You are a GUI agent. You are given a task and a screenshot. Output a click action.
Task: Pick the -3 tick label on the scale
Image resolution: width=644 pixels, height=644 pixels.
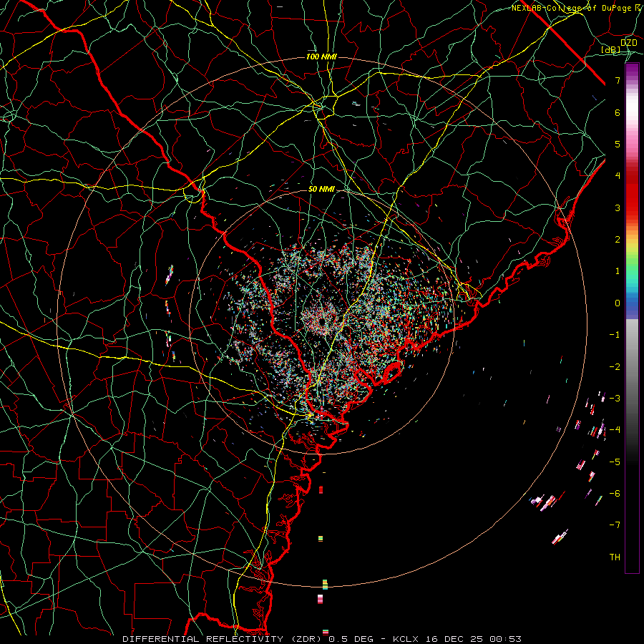615,399
